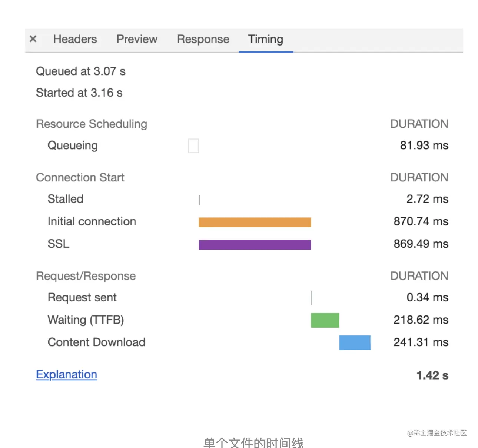Click the orange Initial connection bar

pyautogui.click(x=255, y=222)
